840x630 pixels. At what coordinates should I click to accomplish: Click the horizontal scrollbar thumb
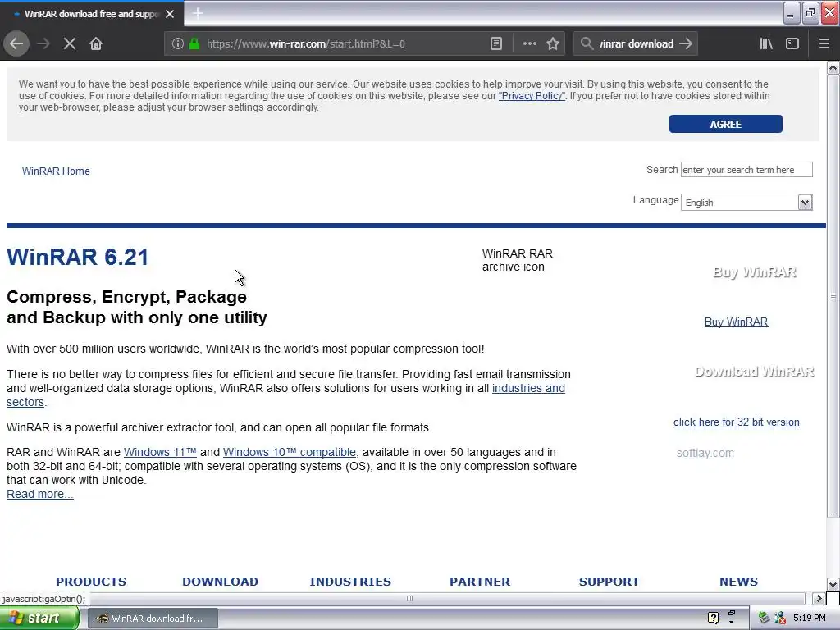[x=410, y=598]
